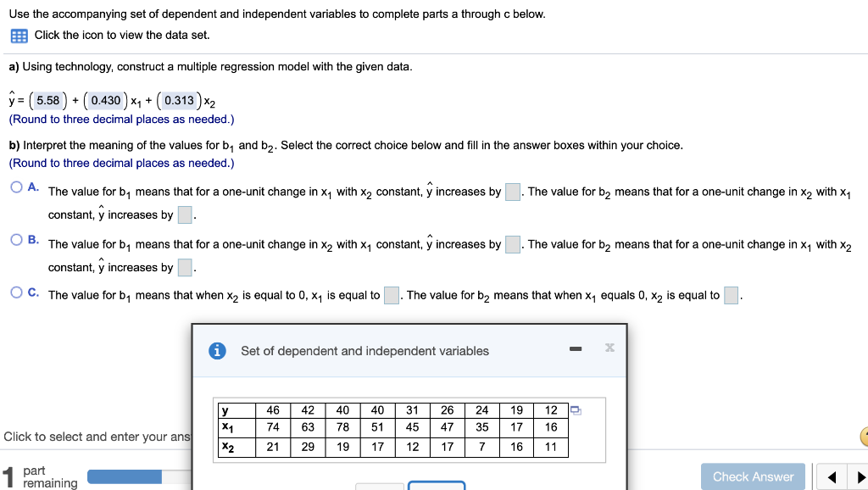Viewport: 868px width, 490px height.
Task: Click x2 value 7 in table
Action: coord(482,448)
